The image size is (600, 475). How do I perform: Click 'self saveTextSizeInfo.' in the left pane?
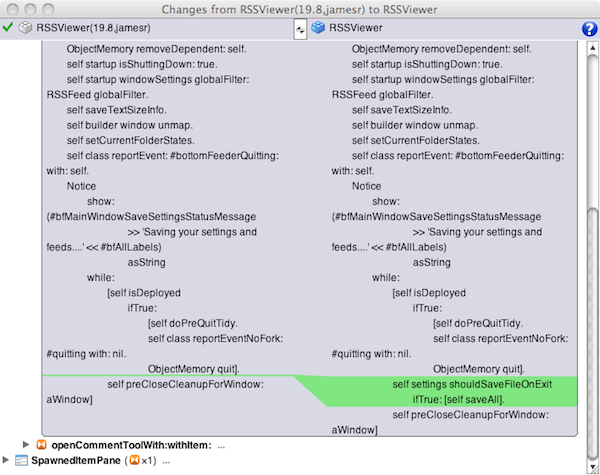[116, 110]
